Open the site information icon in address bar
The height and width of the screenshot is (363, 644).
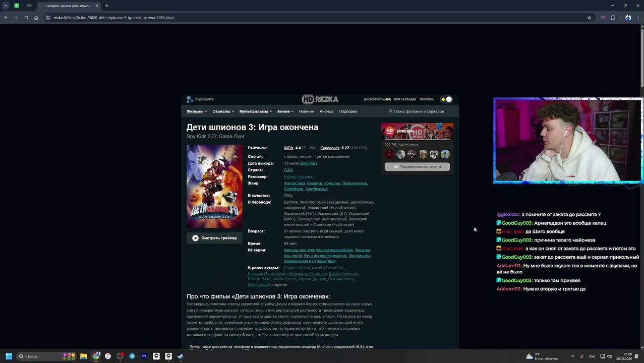[x=48, y=18]
